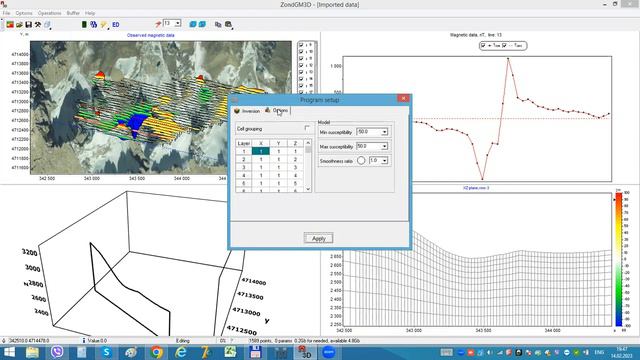Click the 'Value 0.0' status bar entry

click(x=97, y=340)
